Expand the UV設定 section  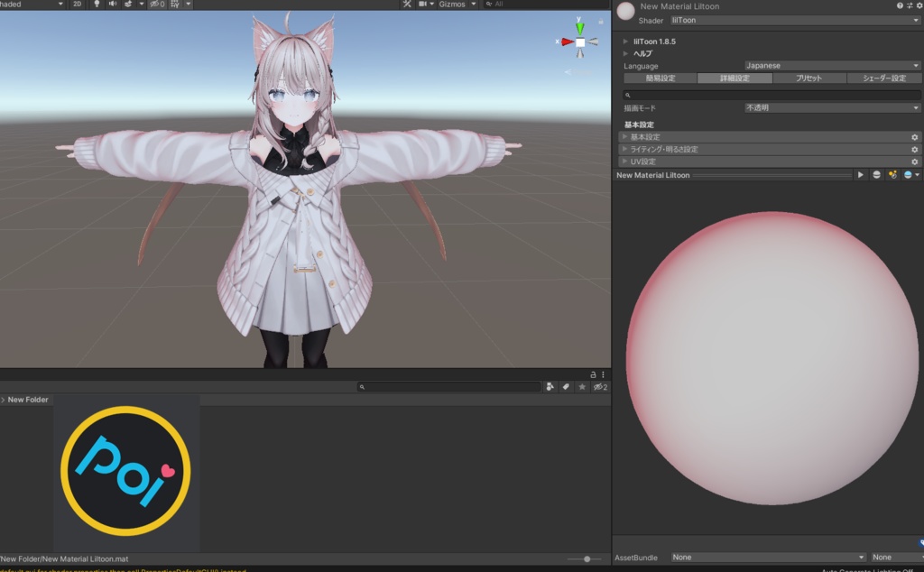(x=769, y=161)
